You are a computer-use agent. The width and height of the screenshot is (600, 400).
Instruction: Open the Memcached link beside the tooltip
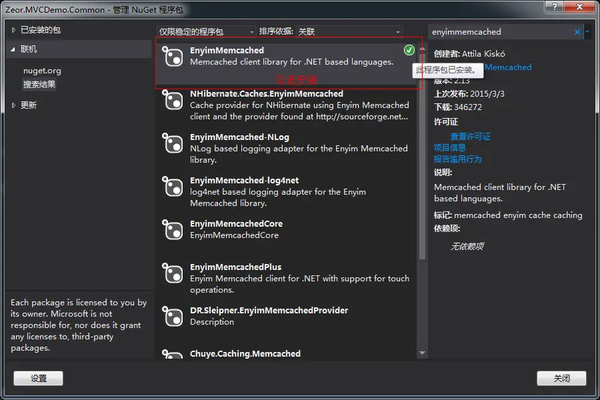click(x=508, y=67)
